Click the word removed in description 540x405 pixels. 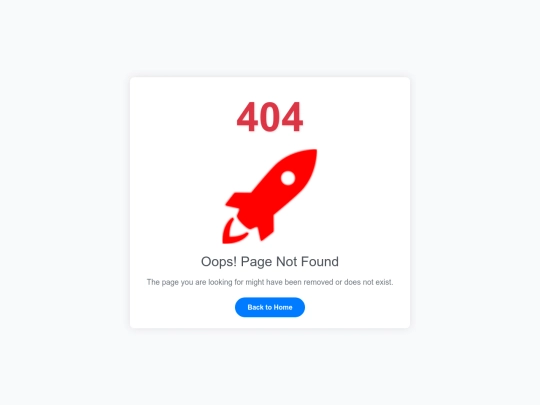pyautogui.click(x=319, y=282)
